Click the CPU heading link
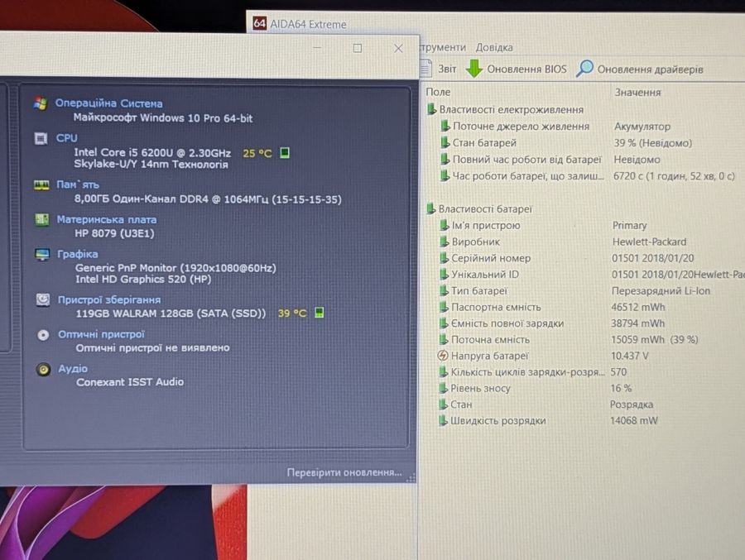 [66, 138]
